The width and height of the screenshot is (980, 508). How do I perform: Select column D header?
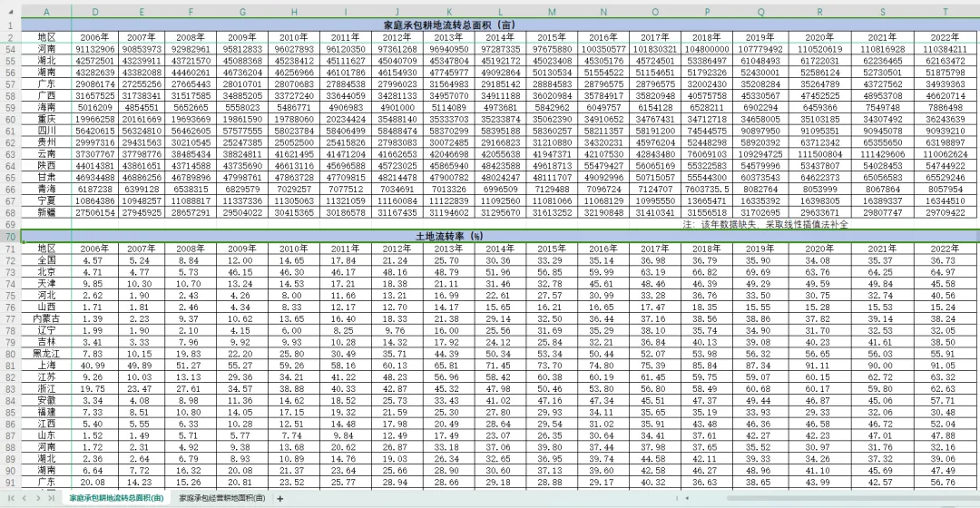[94, 11]
